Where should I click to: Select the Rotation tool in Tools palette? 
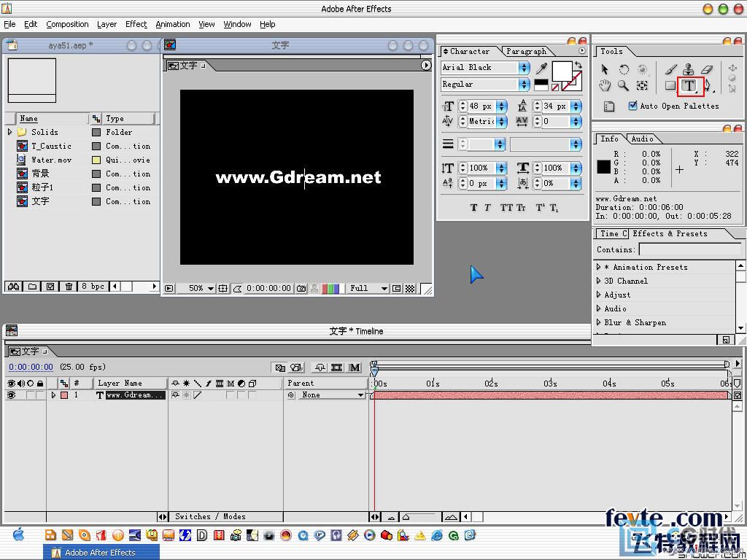pos(624,69)
